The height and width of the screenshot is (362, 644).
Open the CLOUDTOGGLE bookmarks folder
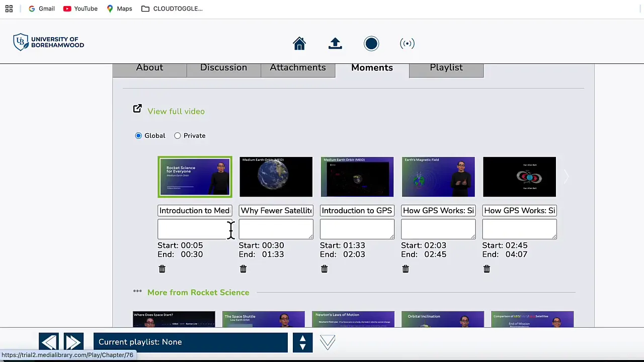(x=172, y=9)
